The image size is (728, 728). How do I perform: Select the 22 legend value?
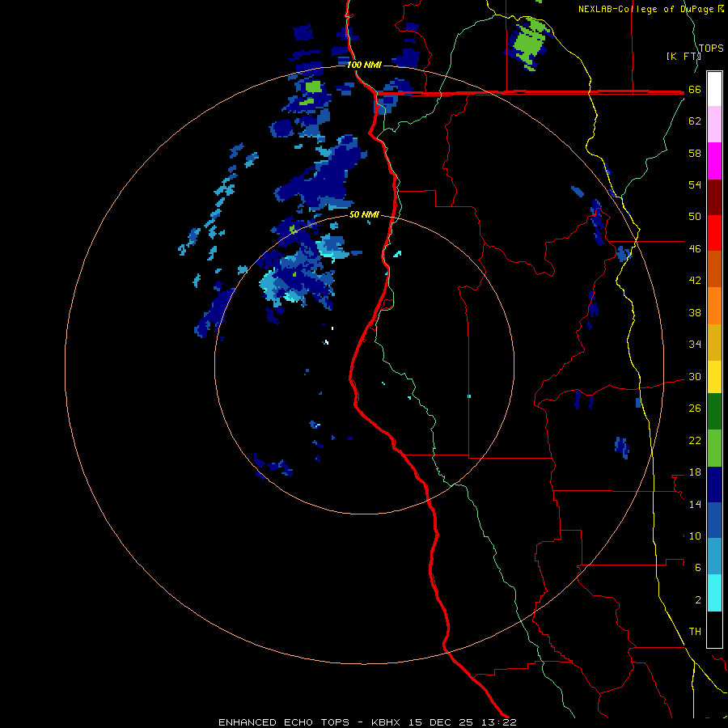pyautogui.click(x=695, y=440)
